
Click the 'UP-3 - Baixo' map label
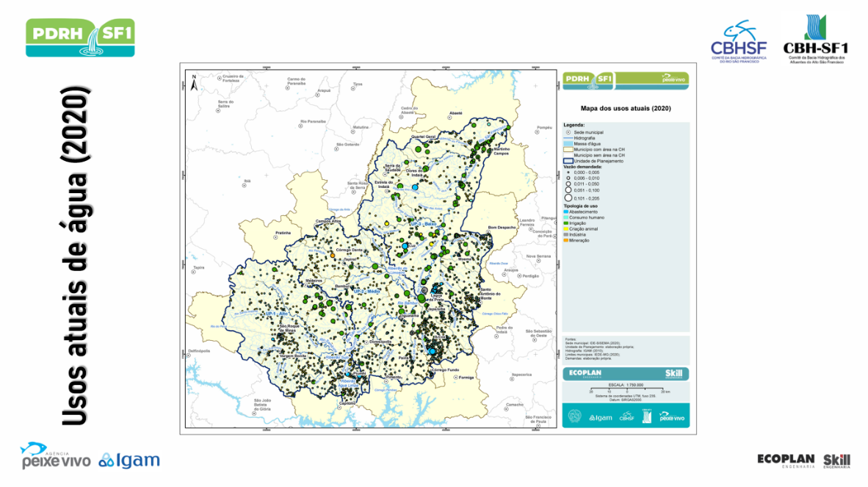click(424, 224)
